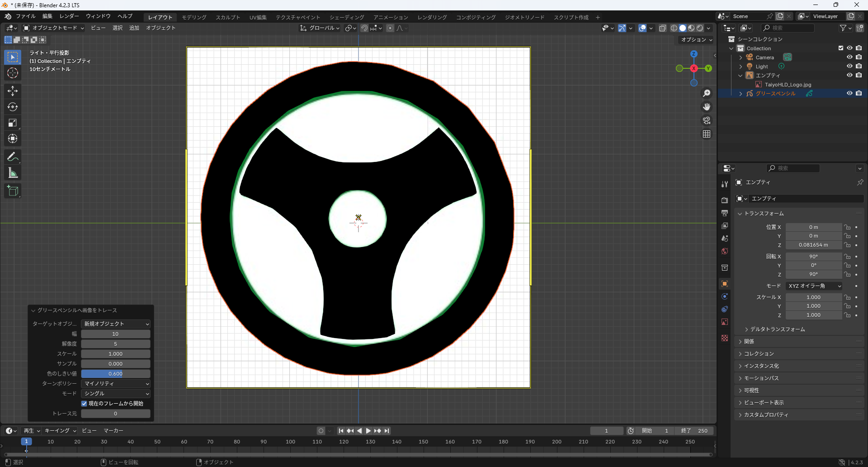Toggle visibility of グリースペンシル object
Screen dimensions: 868x467
coord(849,93)
